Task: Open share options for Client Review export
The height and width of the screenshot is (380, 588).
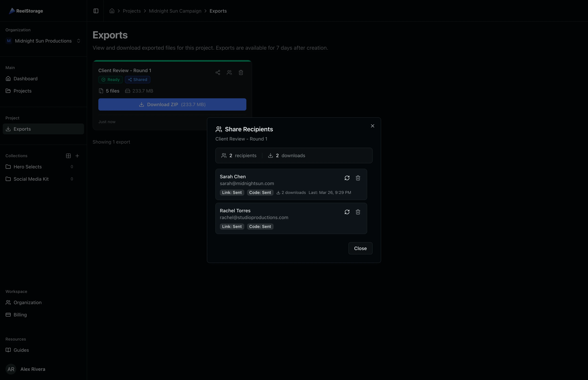Action: [217, 72]
